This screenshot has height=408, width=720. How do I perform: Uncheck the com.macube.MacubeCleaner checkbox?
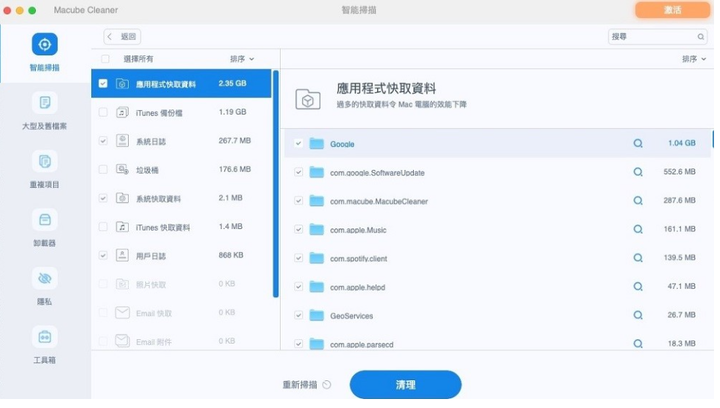[x=298, y=201]
